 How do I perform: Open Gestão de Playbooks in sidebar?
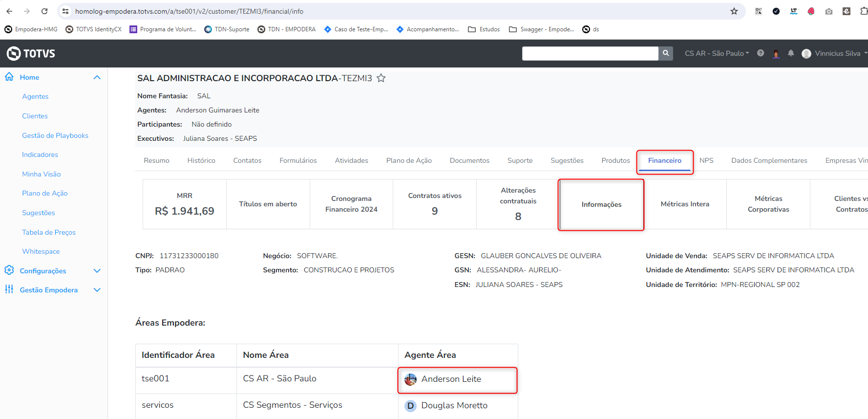click(x=55, y=135)
